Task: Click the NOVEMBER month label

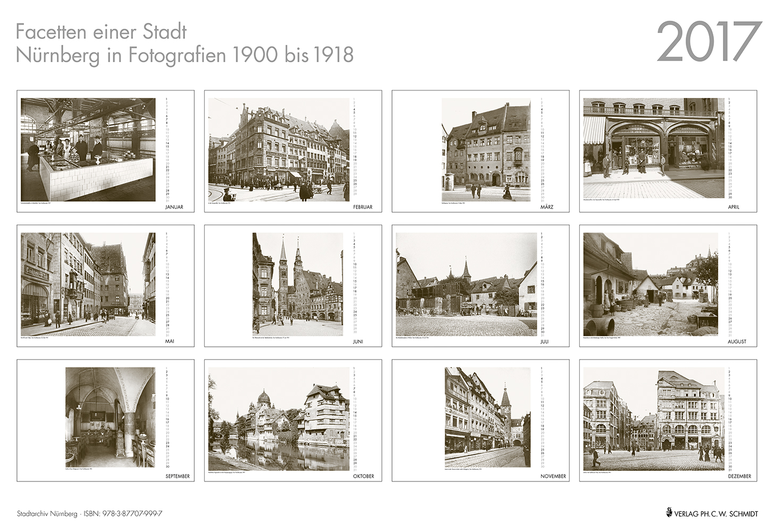Action: (x=553, y=476)
